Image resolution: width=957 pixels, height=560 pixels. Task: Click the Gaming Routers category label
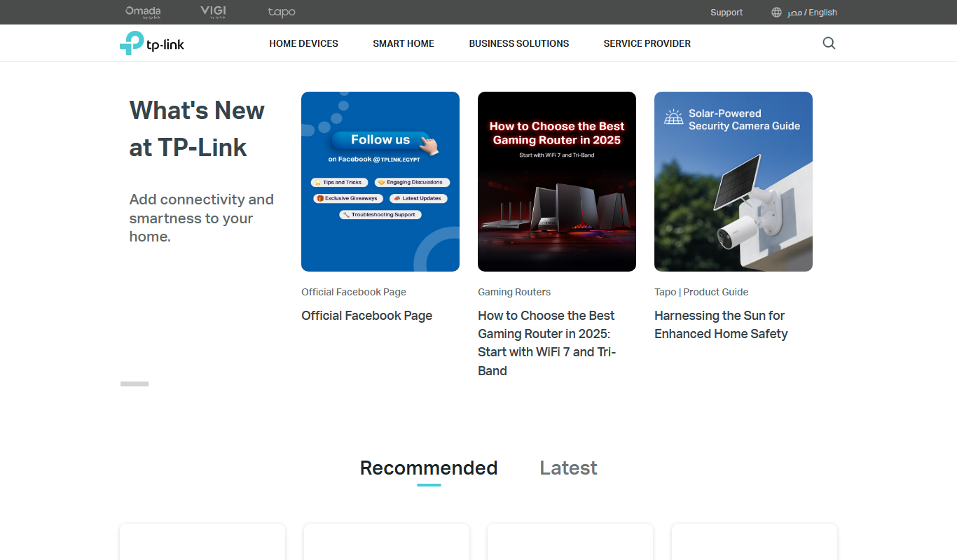pyautogui.click(x=514, y=292)
